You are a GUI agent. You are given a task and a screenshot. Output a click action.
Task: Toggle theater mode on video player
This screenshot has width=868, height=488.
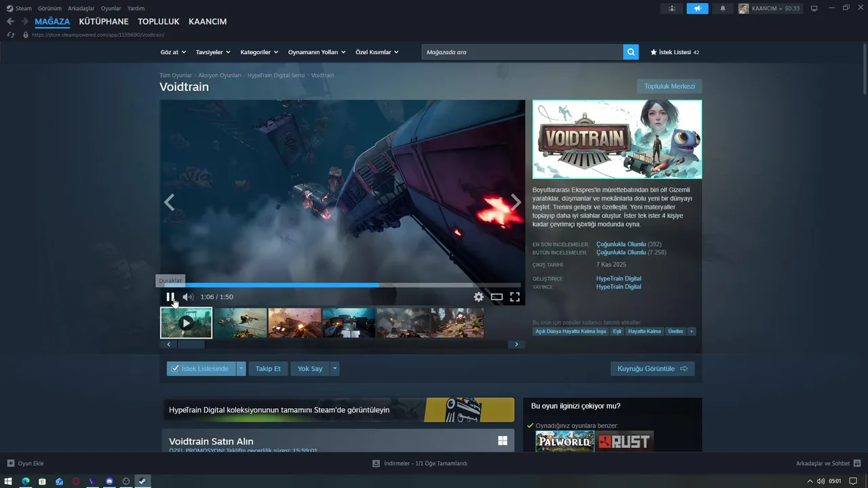click(497, 297)
